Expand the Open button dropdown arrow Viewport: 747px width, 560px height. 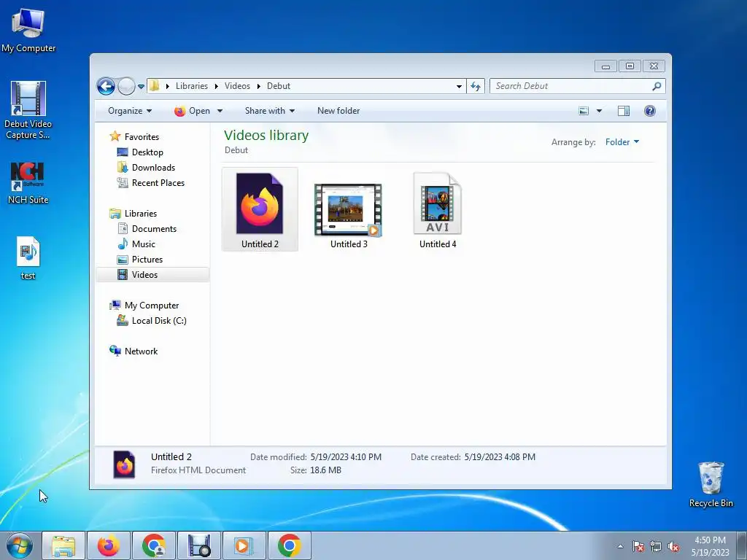click(x=220, y=111)
